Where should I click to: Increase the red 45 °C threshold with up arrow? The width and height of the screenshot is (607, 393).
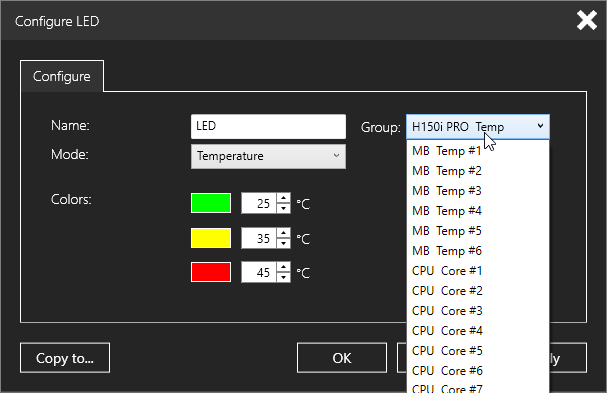coord(284,267)
